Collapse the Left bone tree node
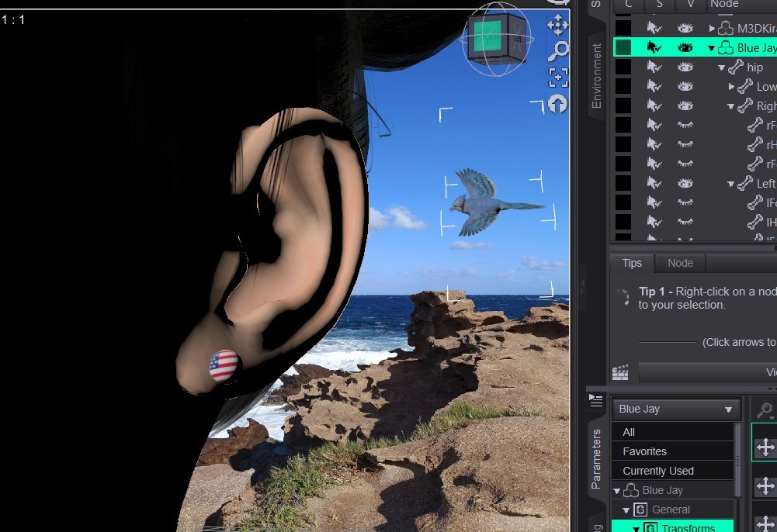Screen dimensions: 777x532 (731, 184)
